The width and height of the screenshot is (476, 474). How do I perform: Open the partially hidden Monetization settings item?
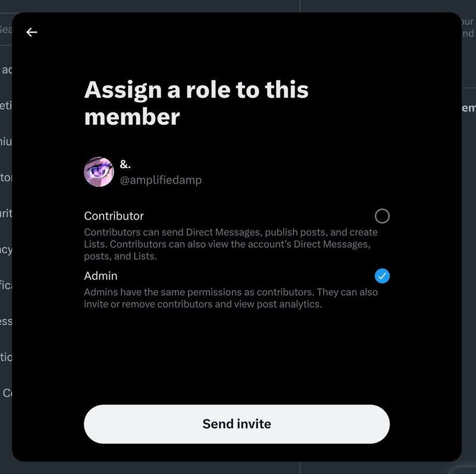point(6,105)
